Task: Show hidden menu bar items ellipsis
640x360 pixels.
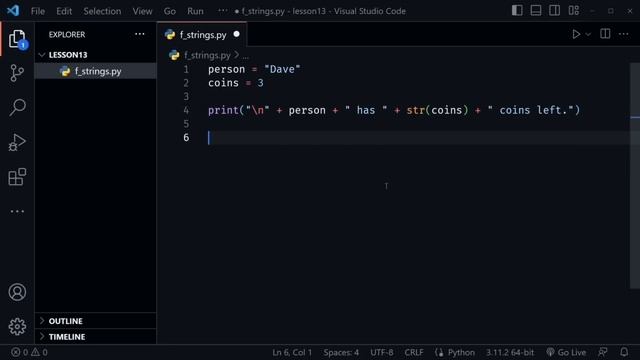Action: point(222,11)
